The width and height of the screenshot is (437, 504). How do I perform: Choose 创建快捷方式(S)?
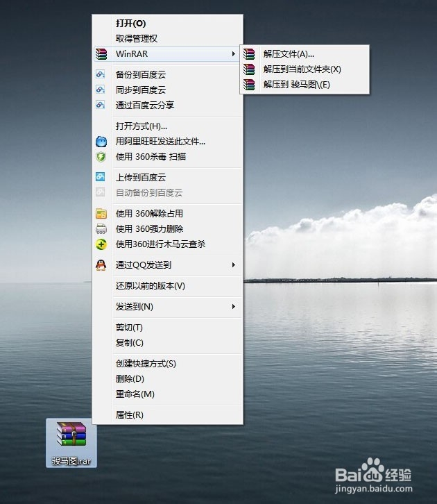coord(167,364)
